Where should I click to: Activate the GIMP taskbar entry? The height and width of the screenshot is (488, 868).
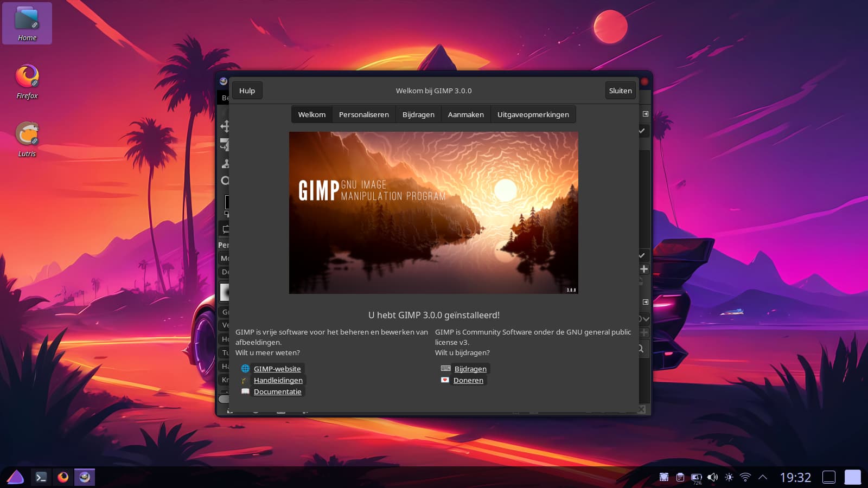point(85,477)
